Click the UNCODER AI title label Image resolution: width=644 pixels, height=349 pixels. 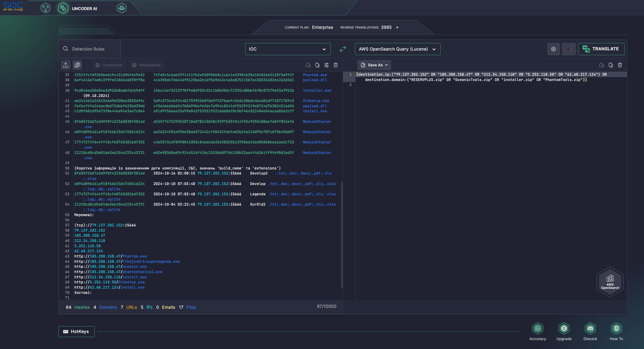[84, 8]
